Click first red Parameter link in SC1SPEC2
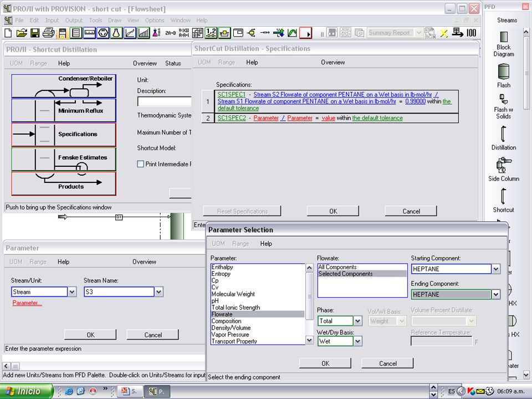This screenshot has height=399, width=532. [x=265, y=118]
